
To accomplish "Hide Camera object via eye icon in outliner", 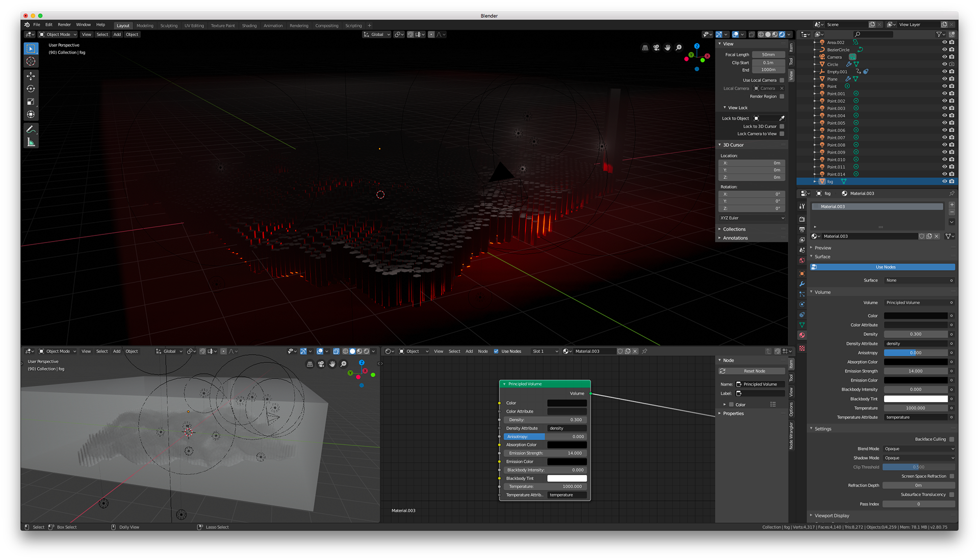I will (944, 57).
